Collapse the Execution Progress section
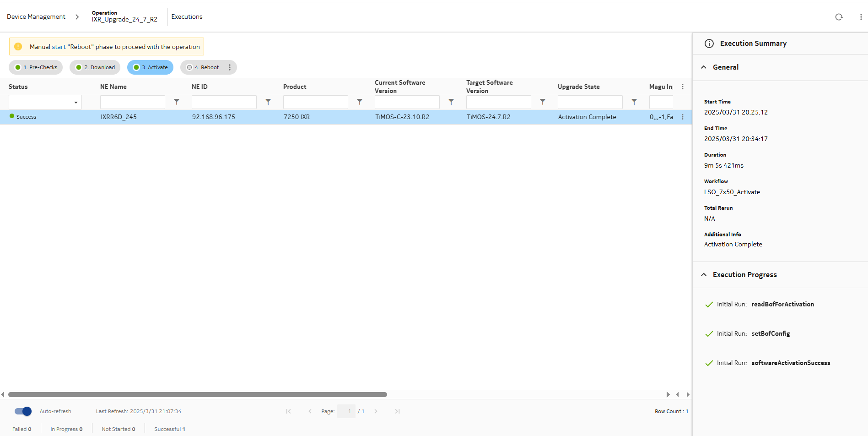 pos(704,275)
